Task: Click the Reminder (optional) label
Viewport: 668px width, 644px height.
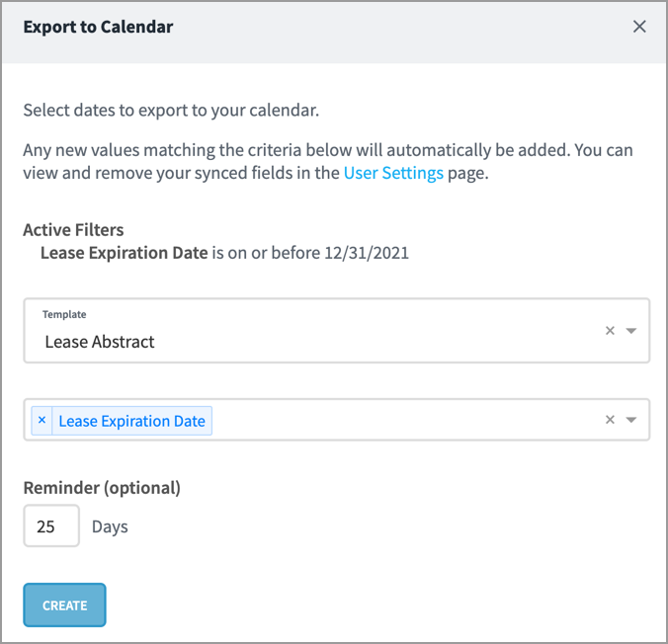Action: click(102, 487)
